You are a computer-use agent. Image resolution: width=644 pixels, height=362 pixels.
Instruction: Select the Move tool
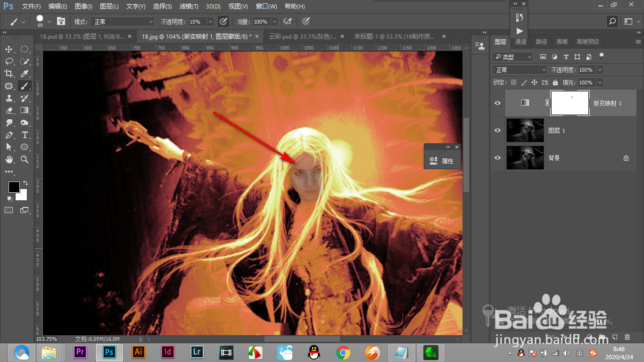8,49
